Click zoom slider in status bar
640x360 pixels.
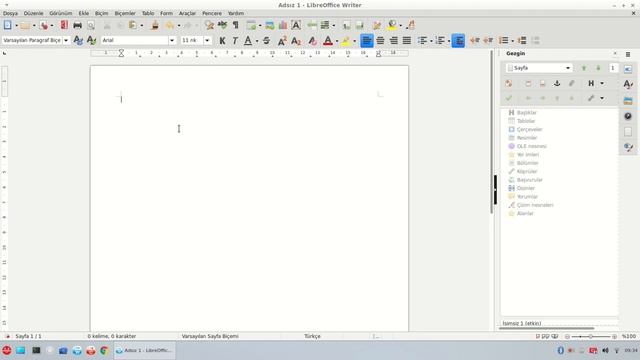coord(591,336)
